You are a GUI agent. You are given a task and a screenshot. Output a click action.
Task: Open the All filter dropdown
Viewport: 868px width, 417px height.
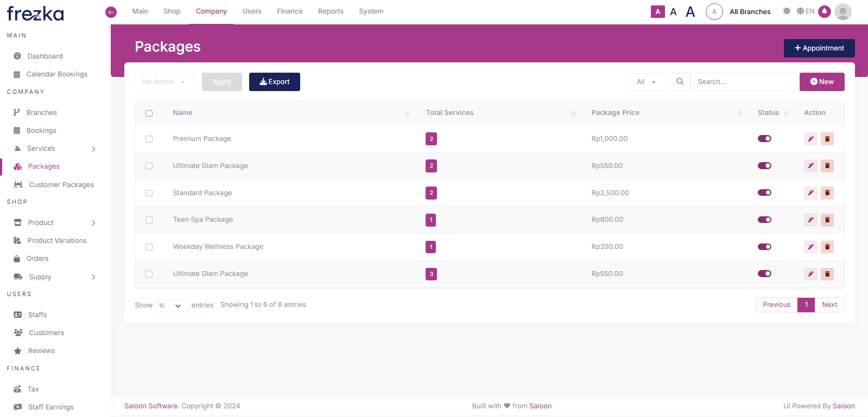pos(647,82)
